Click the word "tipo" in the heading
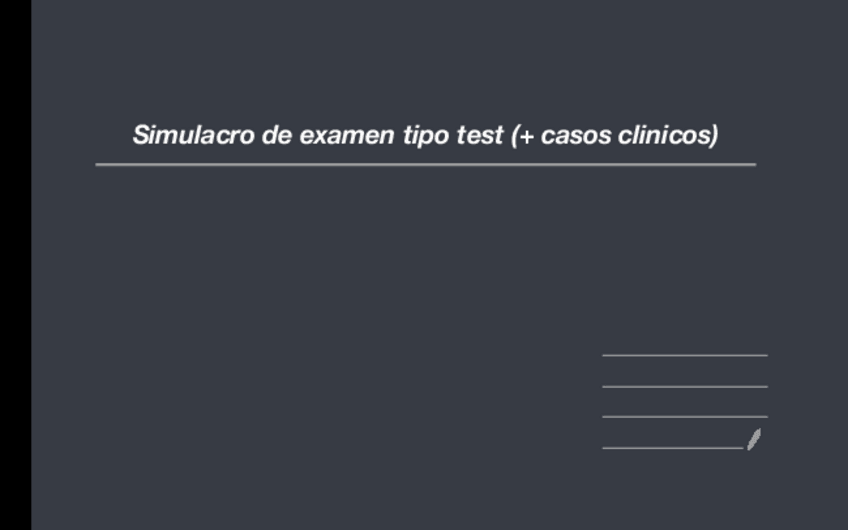848x530 pixels. click(426, 135)
